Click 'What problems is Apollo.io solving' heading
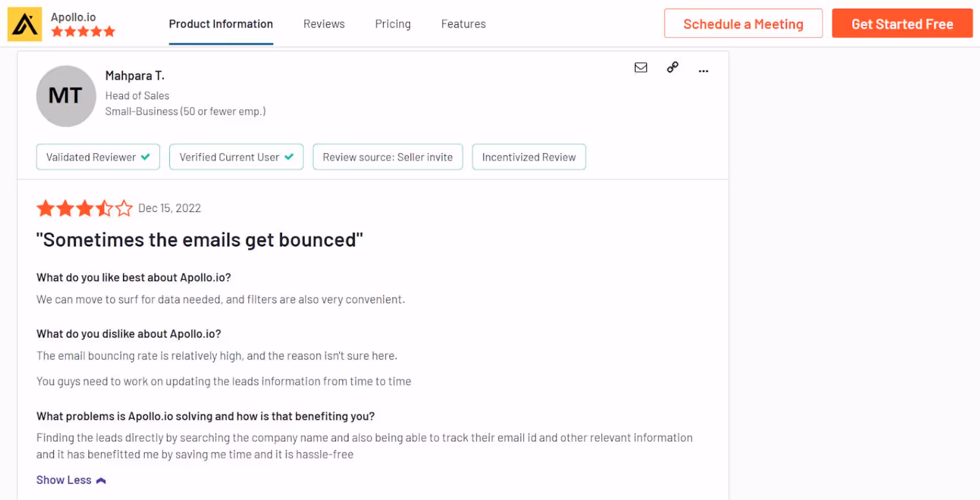The image size is (980, 500). [206, 416]
